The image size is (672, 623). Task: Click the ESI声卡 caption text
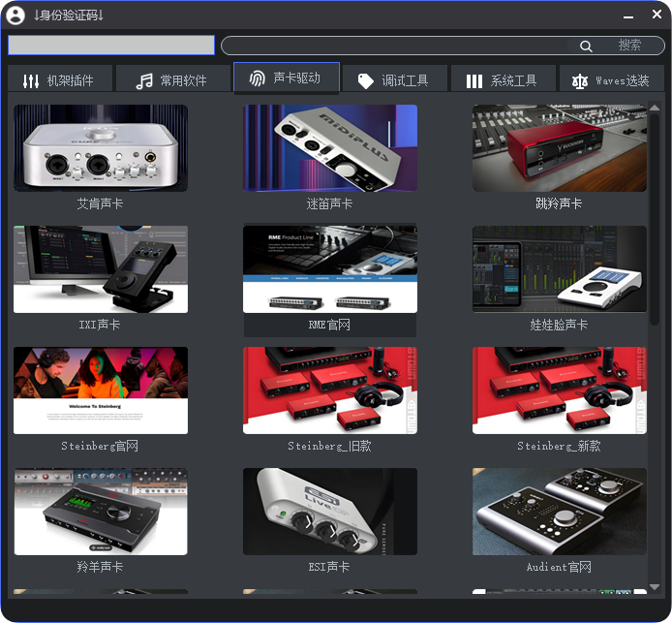coord(329,567)
